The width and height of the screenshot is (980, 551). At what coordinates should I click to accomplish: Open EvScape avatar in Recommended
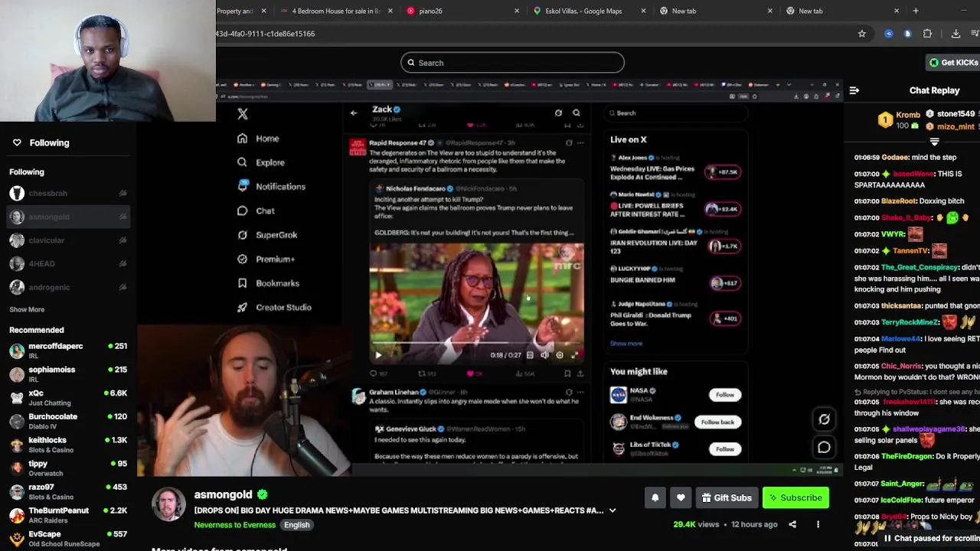[17, 539]
